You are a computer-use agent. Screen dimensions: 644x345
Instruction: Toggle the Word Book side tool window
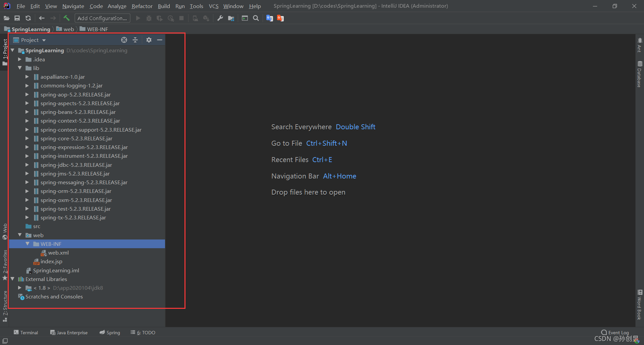(x=639, y=305)
